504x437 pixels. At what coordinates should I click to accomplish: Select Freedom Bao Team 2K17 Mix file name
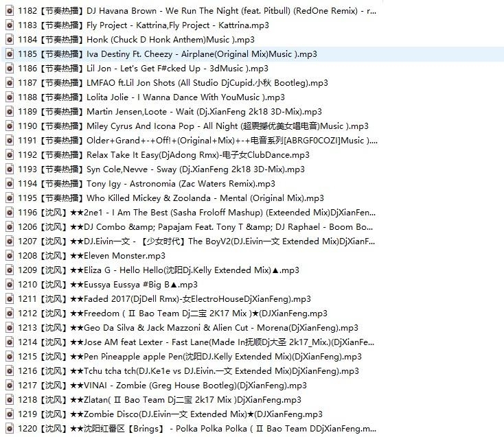pyautogui.click(x=172, y=314)
